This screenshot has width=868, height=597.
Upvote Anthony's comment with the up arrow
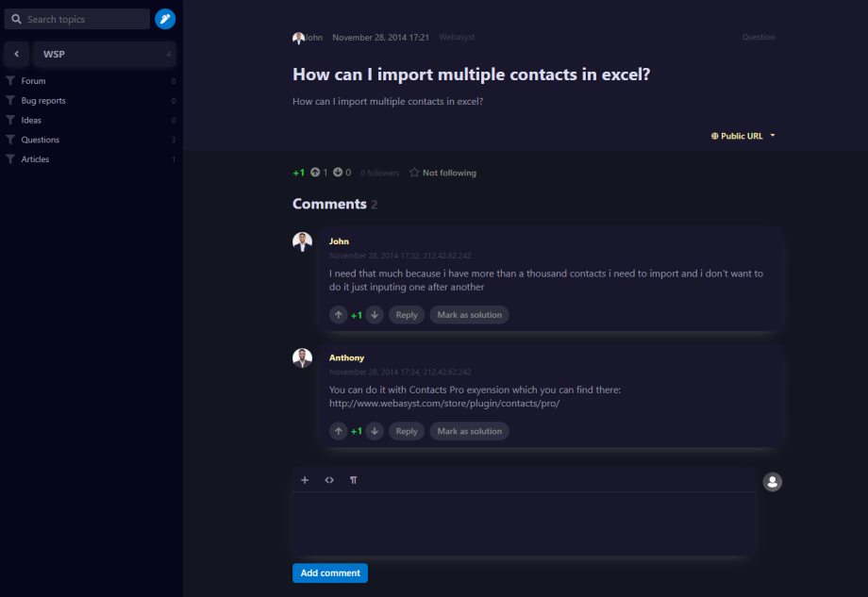(x=339, y=431)
